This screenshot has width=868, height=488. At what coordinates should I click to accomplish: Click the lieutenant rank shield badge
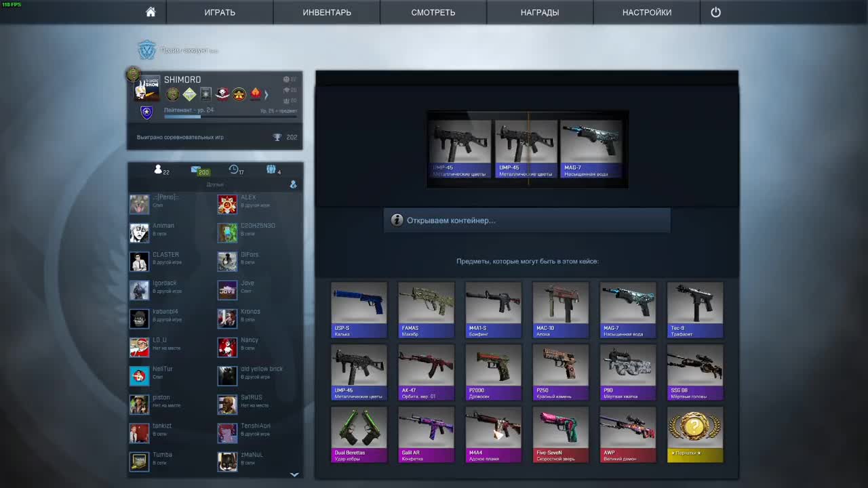(x=146, y=113)
